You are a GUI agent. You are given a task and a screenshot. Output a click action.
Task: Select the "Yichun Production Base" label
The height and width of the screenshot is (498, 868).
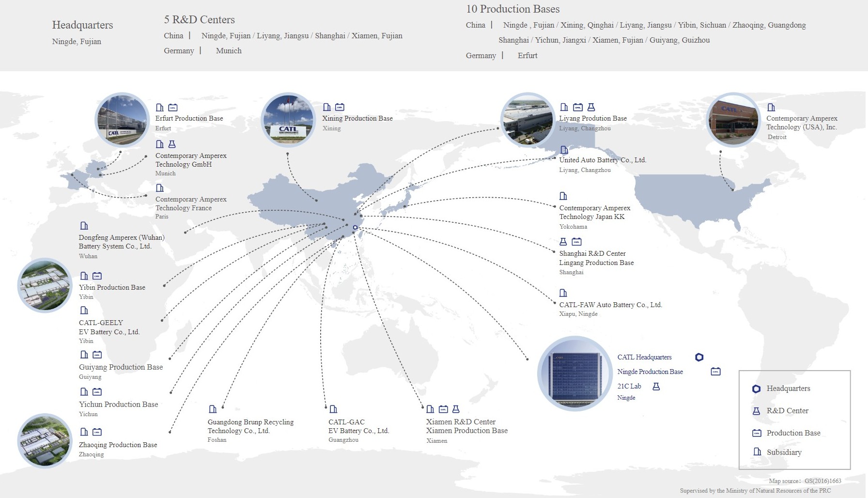tap(119, 404)
